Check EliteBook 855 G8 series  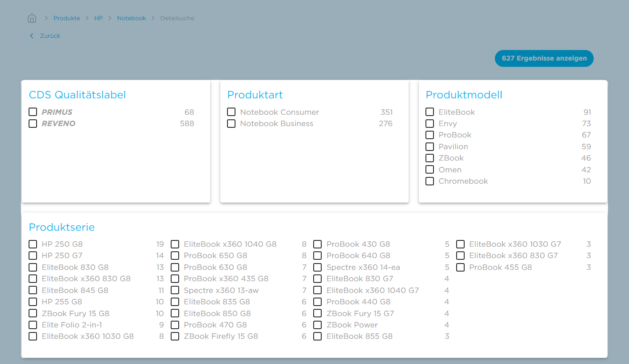pos(317,336)
